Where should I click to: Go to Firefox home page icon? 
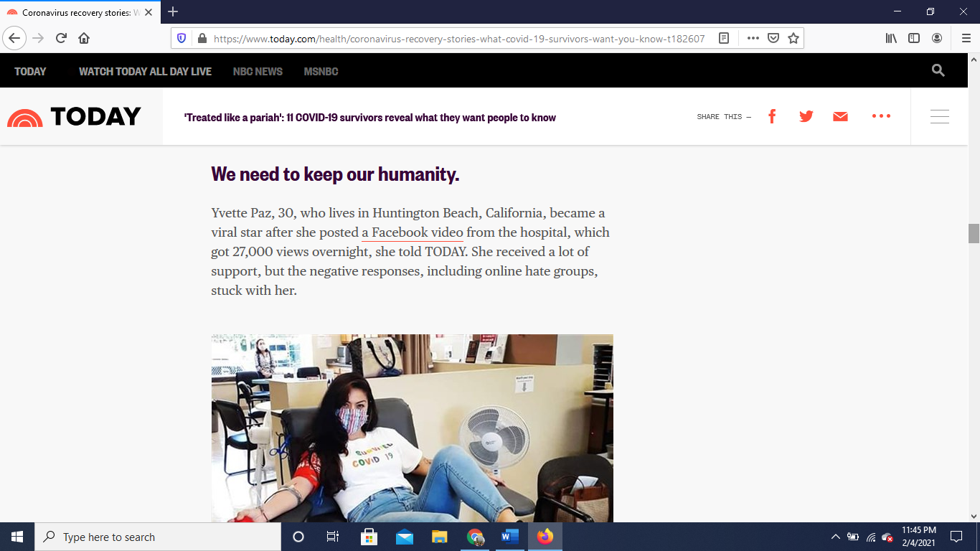pos(84,39)
